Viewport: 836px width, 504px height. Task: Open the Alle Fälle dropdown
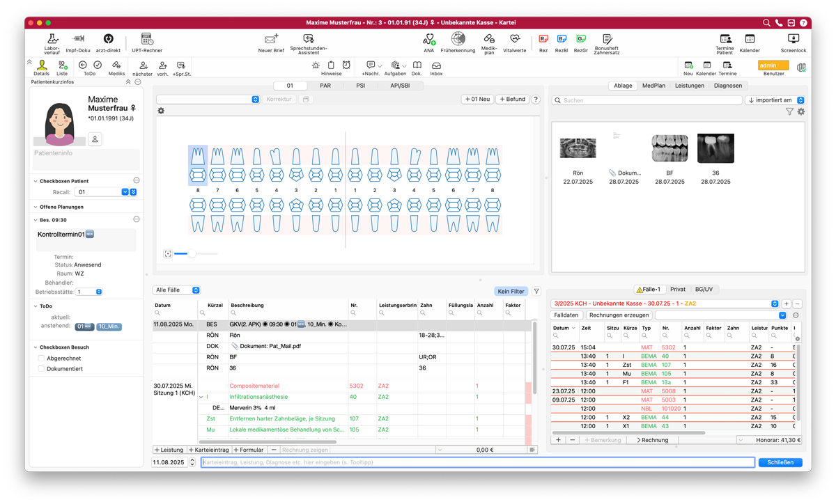177,290
